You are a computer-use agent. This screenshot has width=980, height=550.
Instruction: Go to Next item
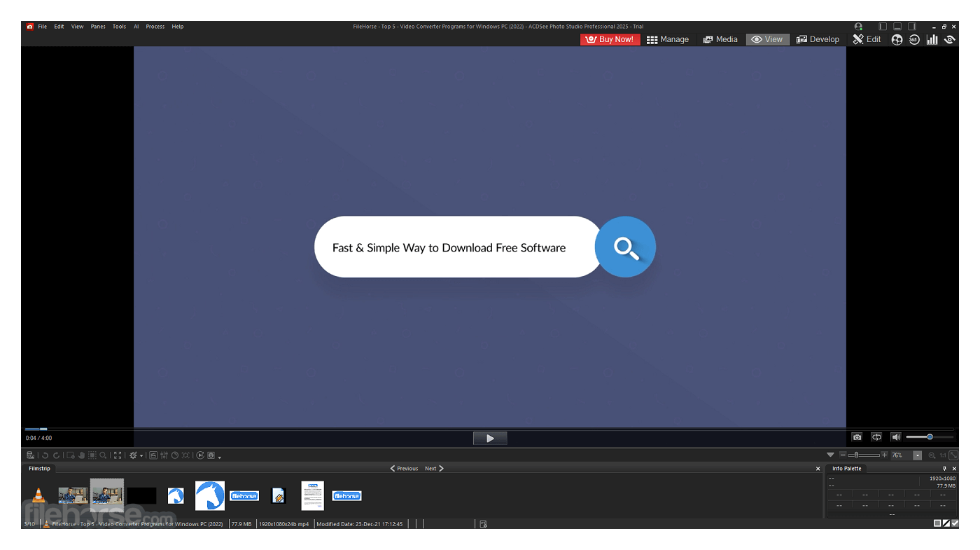point(434,469)
